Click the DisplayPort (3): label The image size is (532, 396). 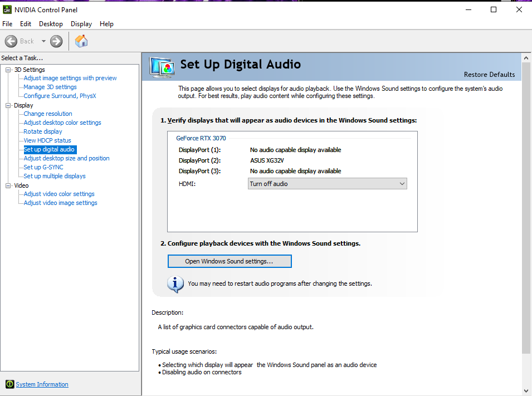199,171
